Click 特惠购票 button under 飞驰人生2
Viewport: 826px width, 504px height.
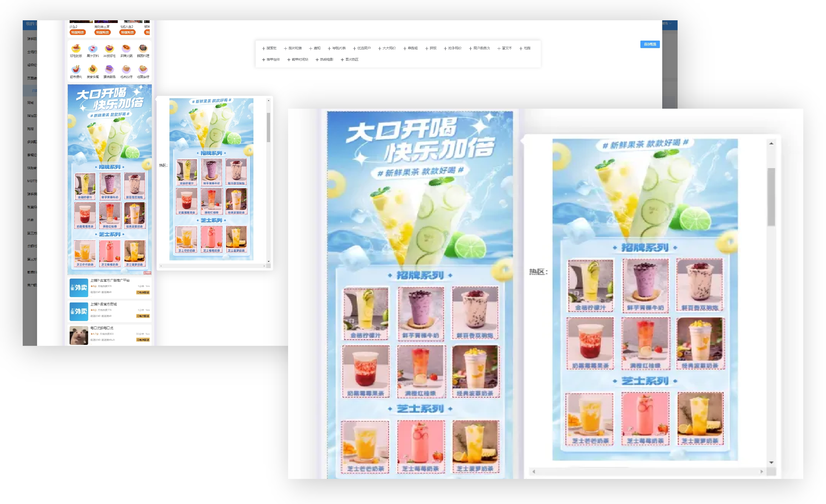[127, 33]
